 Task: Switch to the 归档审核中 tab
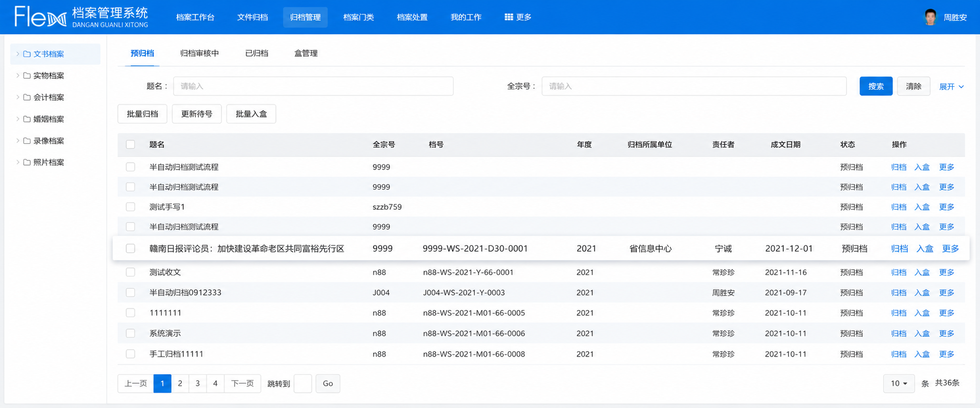coord(199,53)
